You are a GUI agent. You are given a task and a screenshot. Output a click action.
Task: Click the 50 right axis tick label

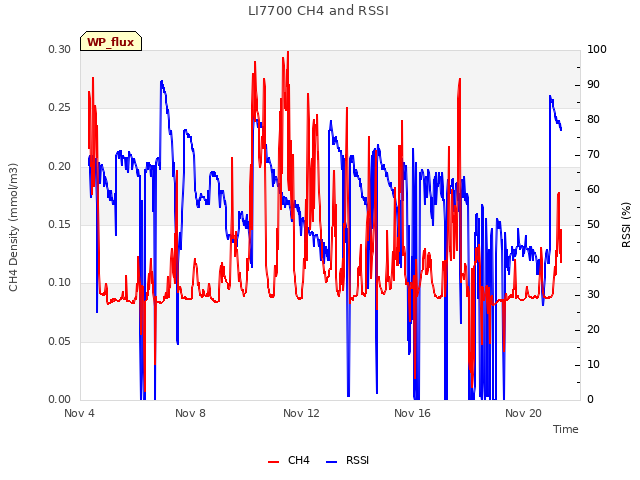click(593, 224)
